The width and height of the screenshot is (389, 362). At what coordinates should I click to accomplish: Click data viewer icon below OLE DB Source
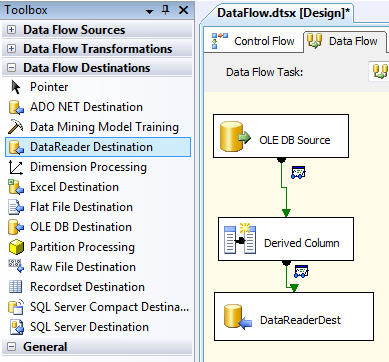click(298, 172)
